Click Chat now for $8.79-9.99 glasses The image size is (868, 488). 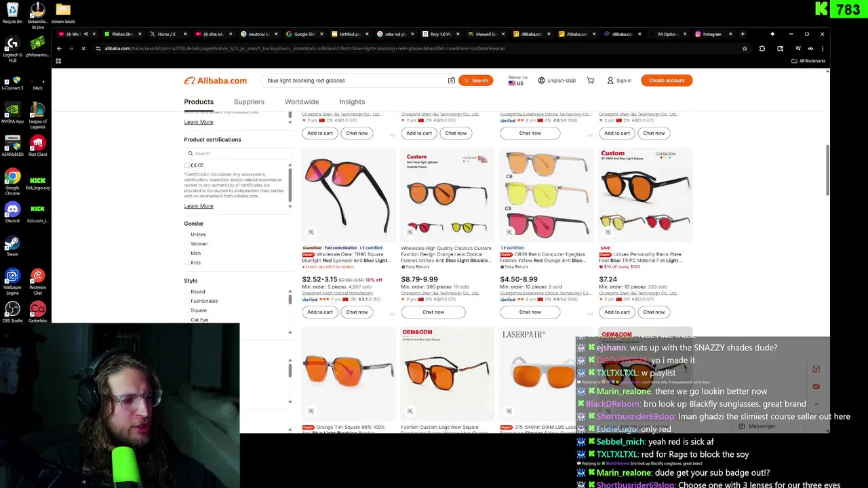tap(433, 312)
